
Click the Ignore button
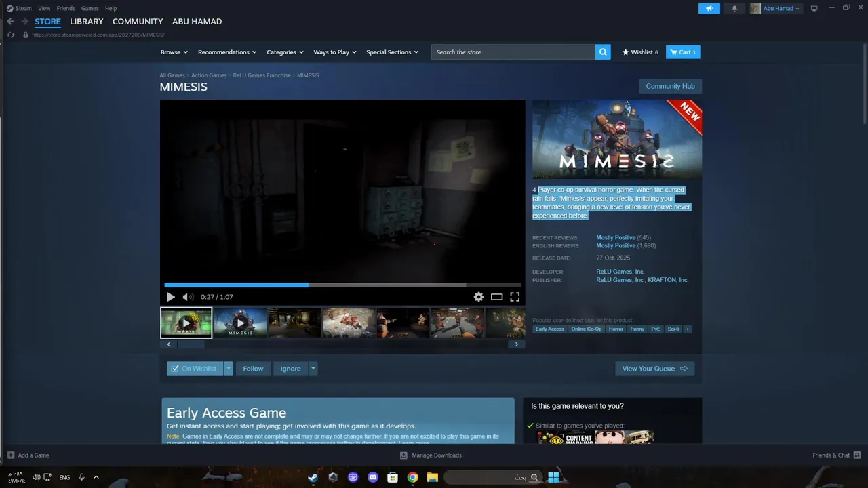290,369
